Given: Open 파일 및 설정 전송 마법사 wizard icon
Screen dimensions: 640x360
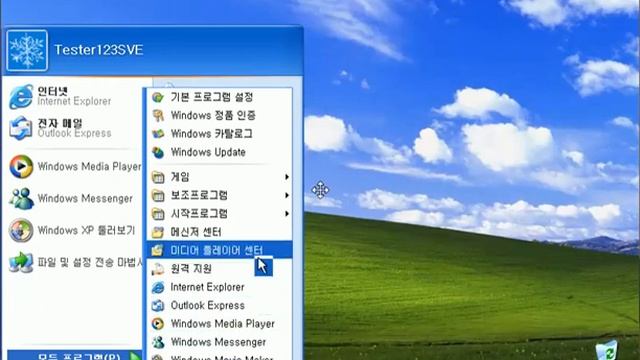Looking at the screenshot, I should (21, 262).
